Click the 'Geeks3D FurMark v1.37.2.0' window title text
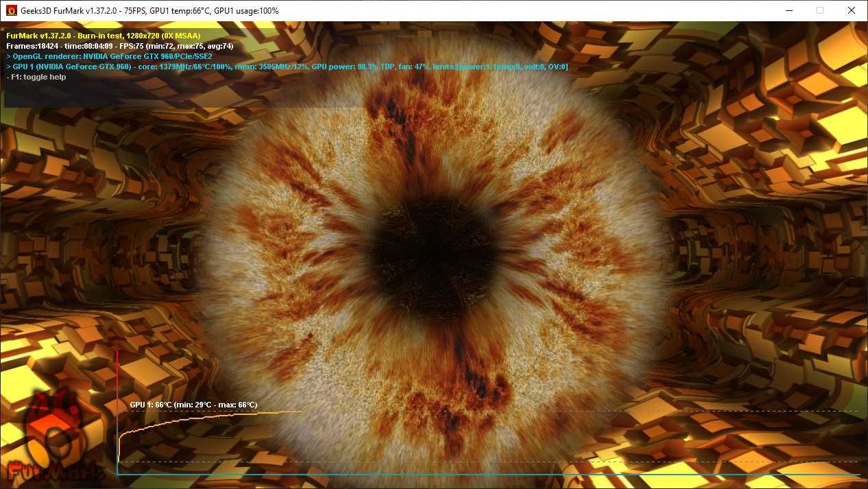Viewport: 868px width, 489px height. (x=149, y=11)
